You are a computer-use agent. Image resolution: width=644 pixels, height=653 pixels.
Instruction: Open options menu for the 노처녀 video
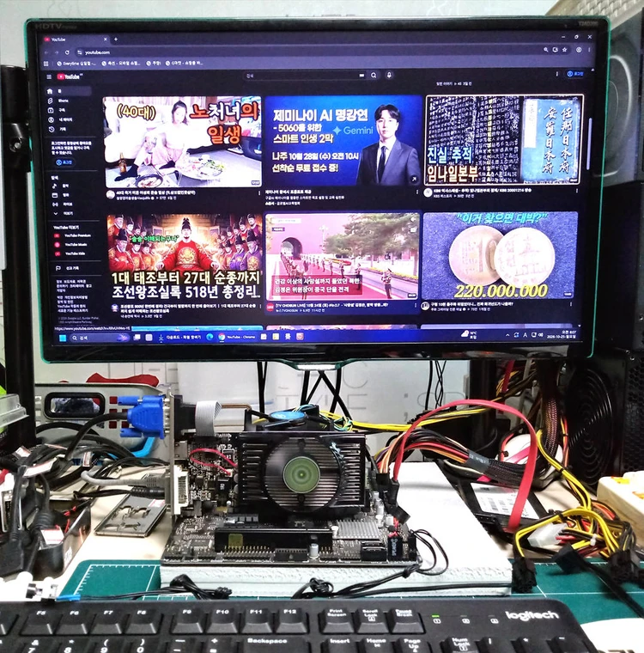point(260,194)
